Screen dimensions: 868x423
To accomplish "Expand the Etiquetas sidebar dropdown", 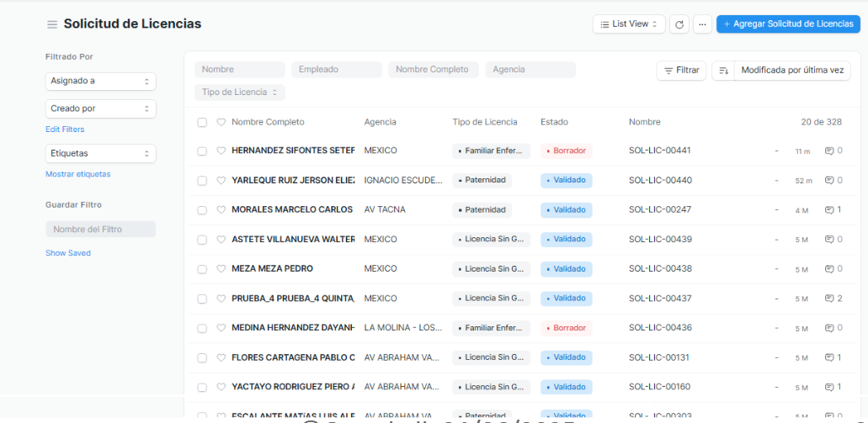I will (100, 154).
